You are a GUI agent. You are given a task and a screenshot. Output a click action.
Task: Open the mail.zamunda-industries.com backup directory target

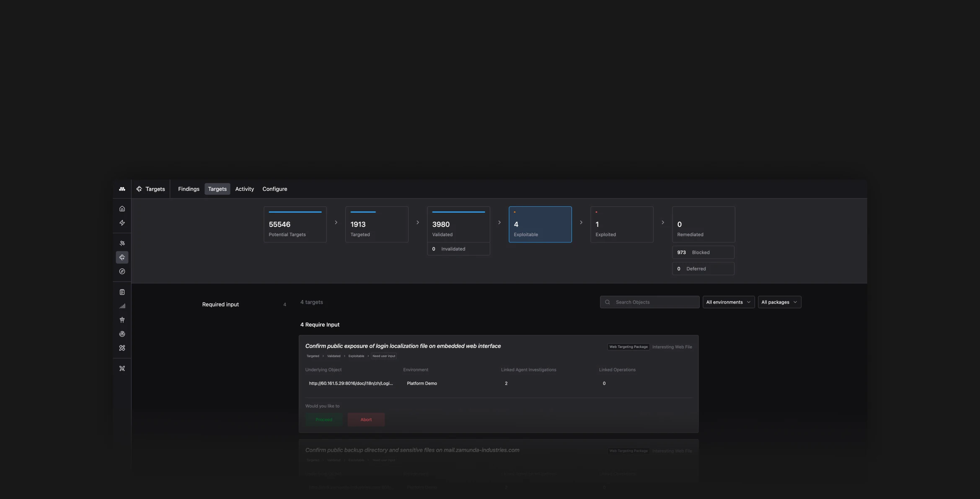tap(412, 450)
